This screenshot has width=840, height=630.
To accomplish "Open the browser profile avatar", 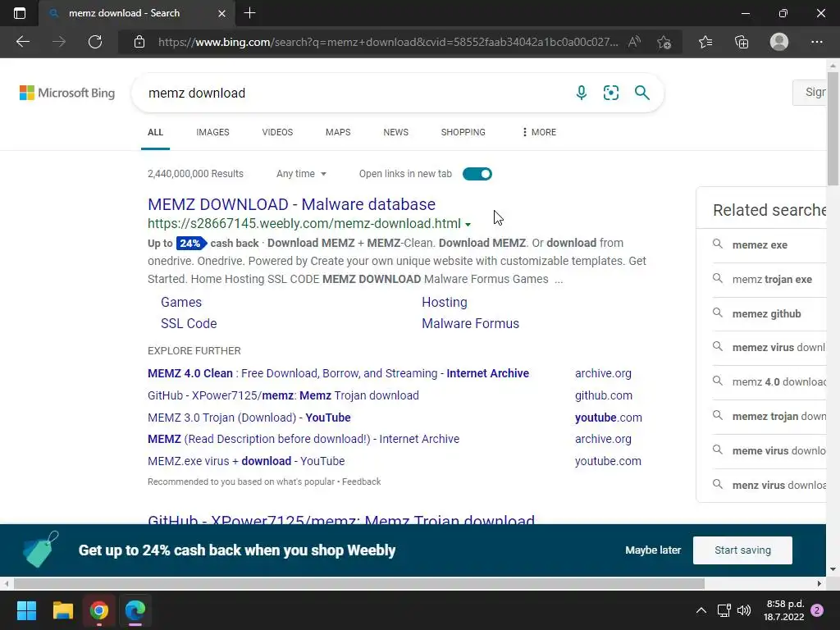I will 779,42.
